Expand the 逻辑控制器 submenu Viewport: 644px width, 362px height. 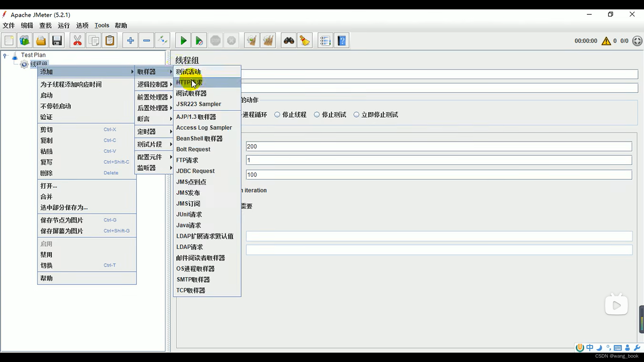tap(154, 84)
